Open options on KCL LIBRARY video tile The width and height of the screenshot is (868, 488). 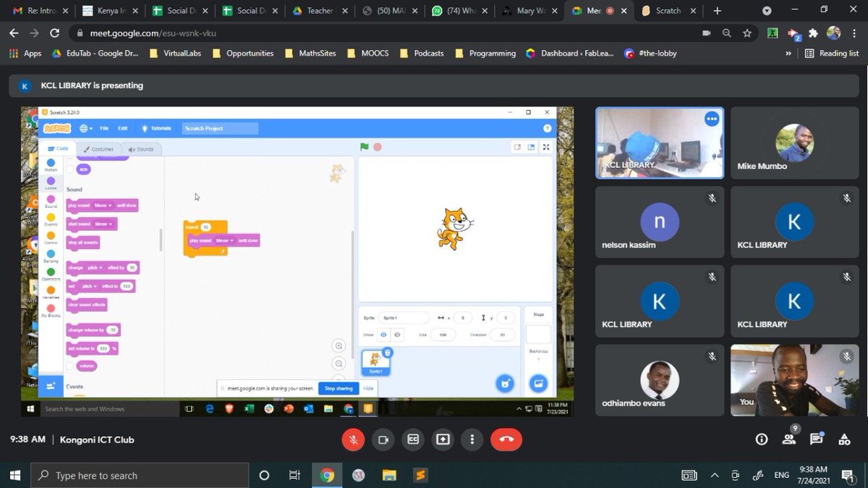pyautogui.click(x=712, y=119)
